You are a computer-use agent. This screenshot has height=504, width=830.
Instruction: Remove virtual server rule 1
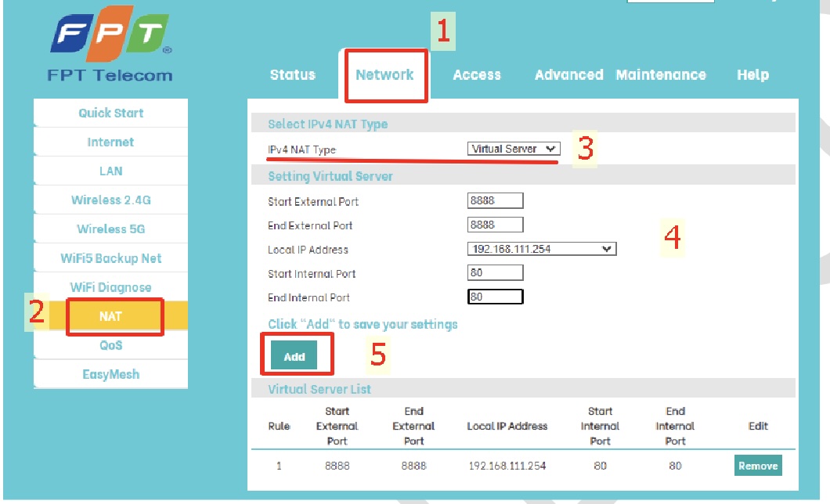tap(757, 465)
